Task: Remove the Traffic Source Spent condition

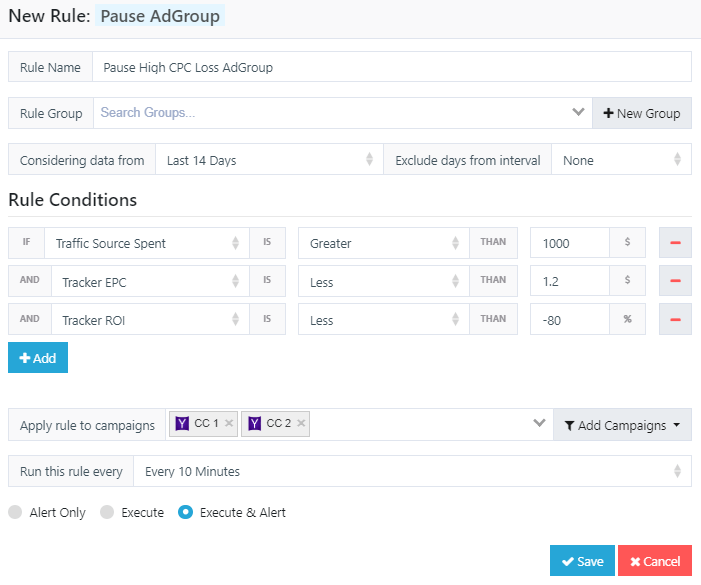Action: coord(675,243)
